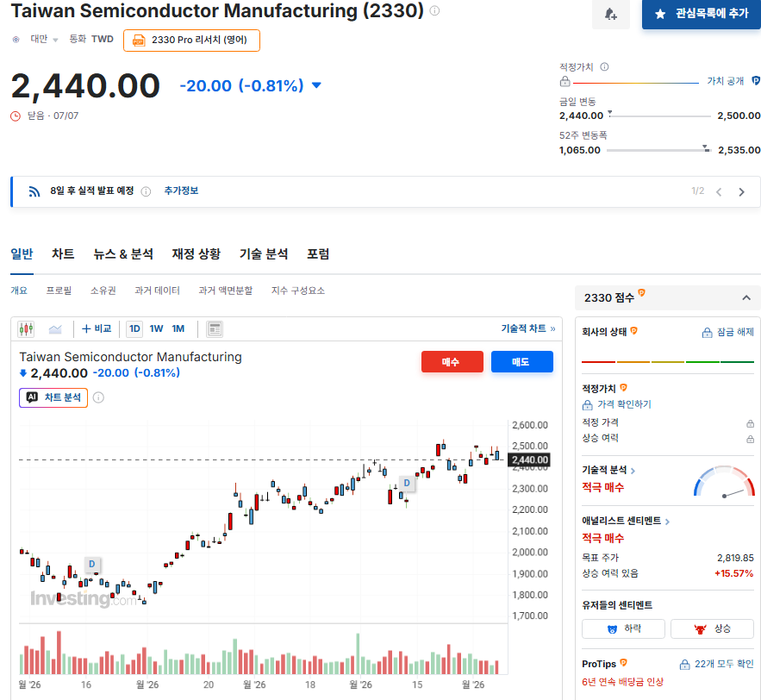This screenshot has width=761, height=700.
Task: Open 2330 Pro research PDF
Action: point(191,41)
